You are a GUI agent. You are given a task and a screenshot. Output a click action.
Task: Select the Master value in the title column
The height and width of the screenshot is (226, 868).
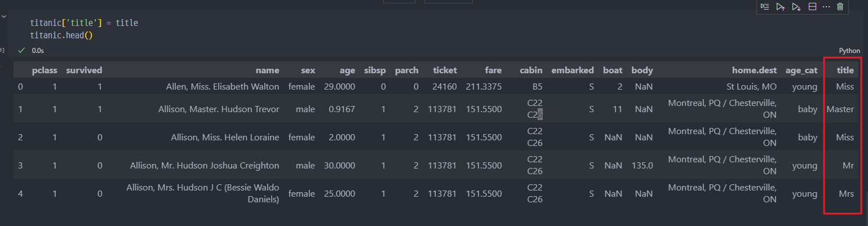coord(840,109)
